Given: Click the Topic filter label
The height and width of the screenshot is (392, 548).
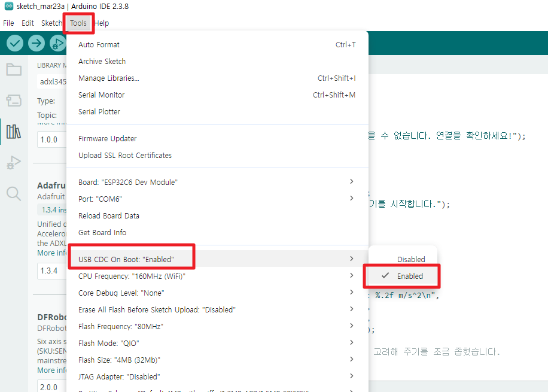Looking at the screenshot, I should click(47, 115).
